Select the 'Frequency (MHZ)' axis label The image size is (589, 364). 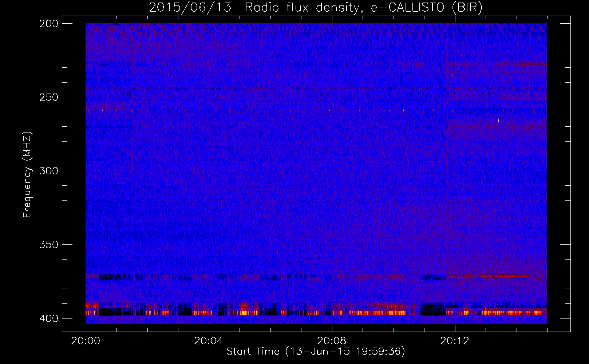[x=27, y=174]
